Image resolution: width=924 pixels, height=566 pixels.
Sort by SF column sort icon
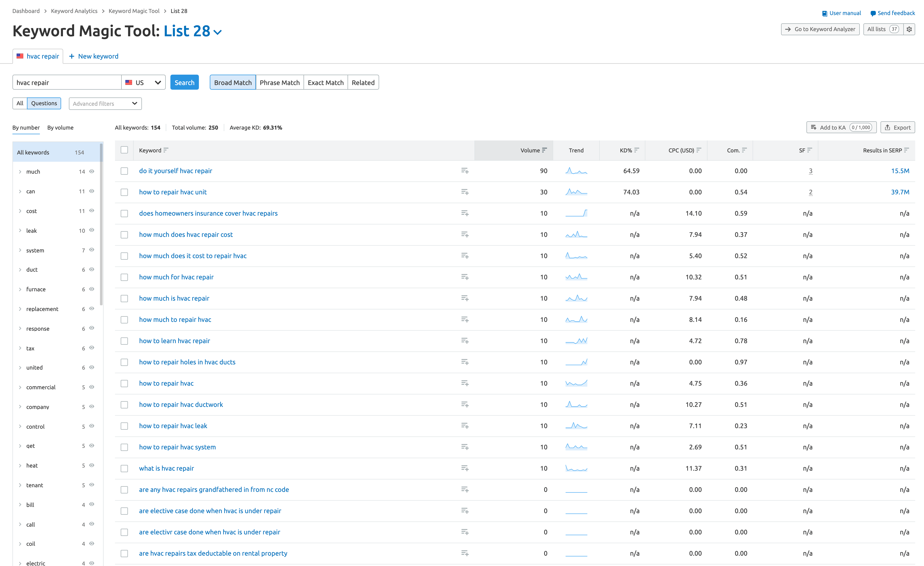(x=810, y=150)
